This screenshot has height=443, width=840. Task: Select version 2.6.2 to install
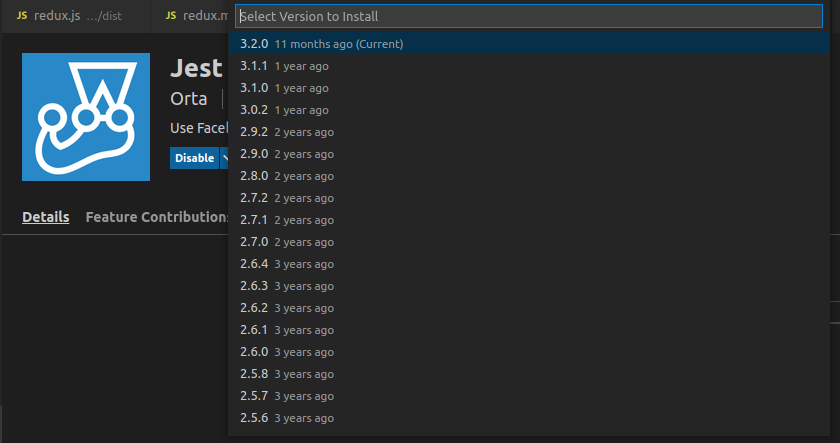tap(529, 307)
